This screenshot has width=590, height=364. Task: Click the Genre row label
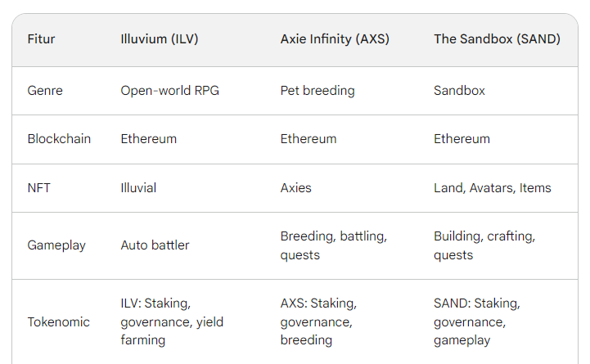point(45,91)
